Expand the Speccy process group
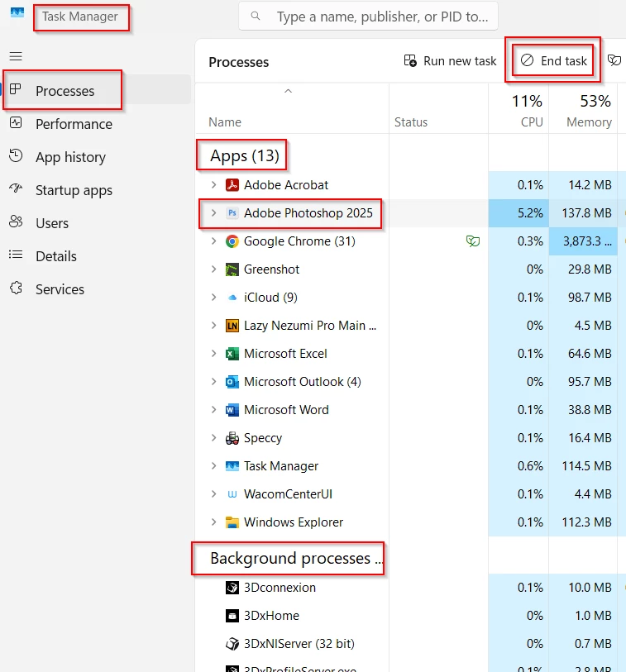 213,437
